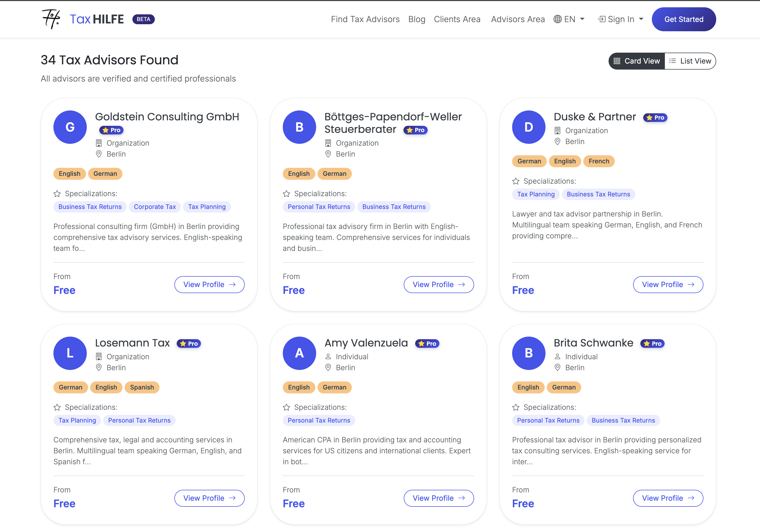Click the BETA badge beside logo

pos(143,19)
